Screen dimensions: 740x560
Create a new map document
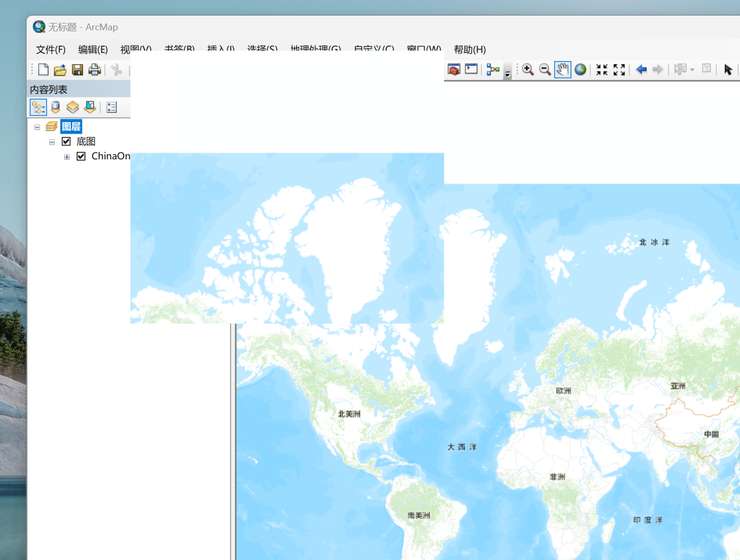tap(43, 69)
